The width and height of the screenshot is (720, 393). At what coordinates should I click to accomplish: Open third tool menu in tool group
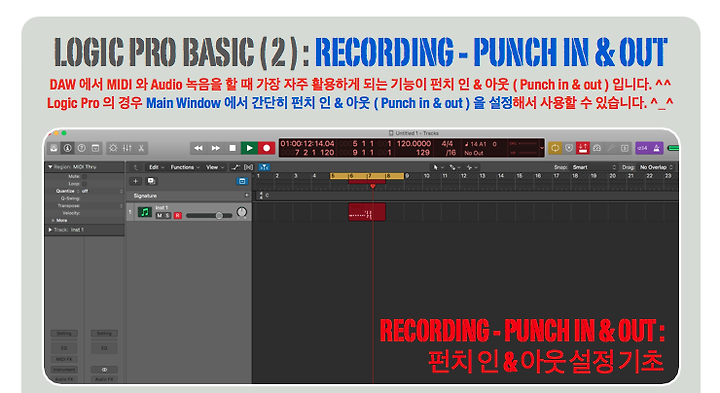[472, 167]
